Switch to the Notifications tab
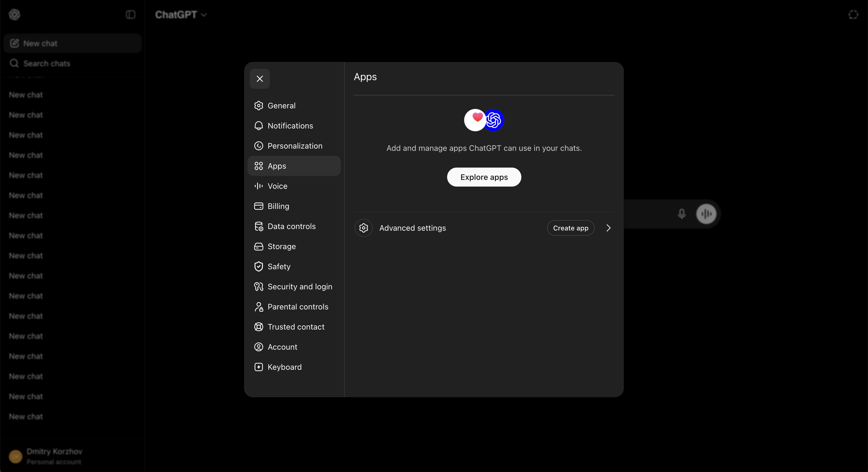The image size is (868, 472). (294, 126)
